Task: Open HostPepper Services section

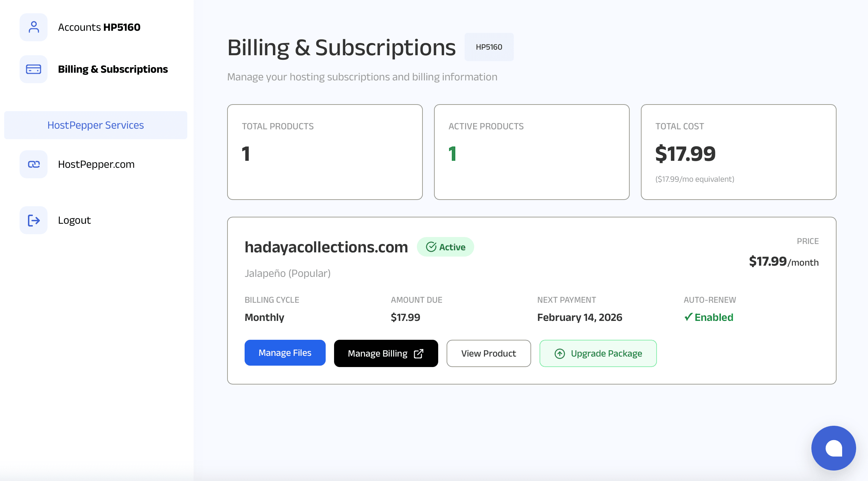Action: [x=96, y=125]
